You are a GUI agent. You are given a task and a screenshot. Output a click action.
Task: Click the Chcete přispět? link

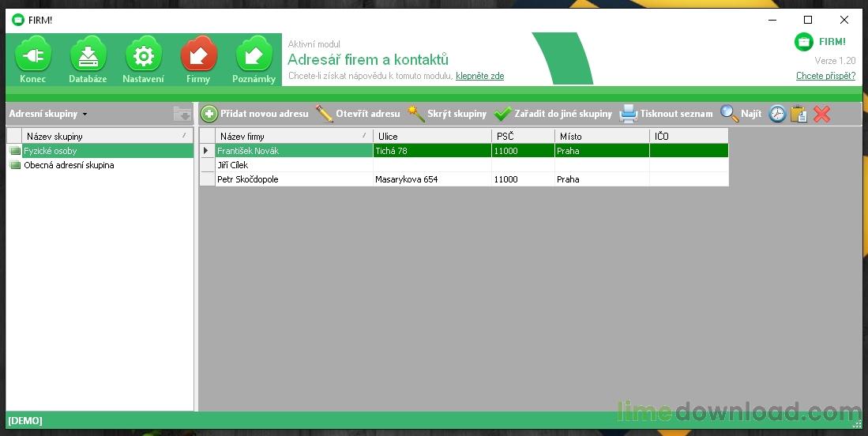point(825,76)
